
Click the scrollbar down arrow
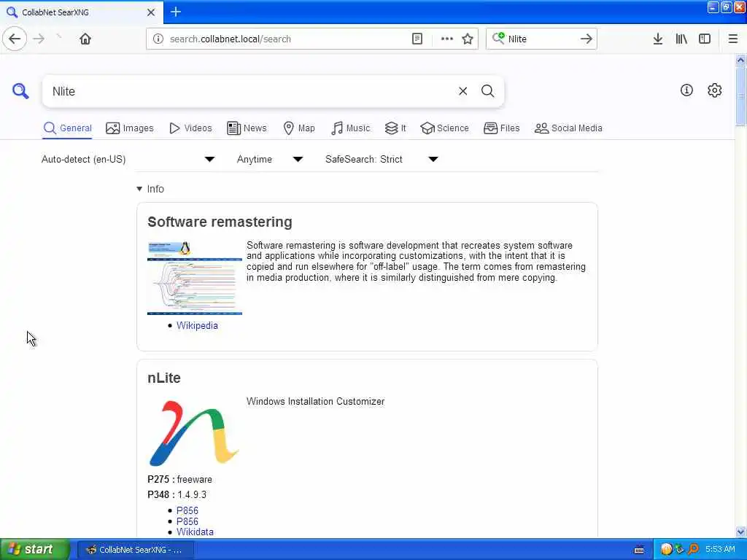pos(740,532)
